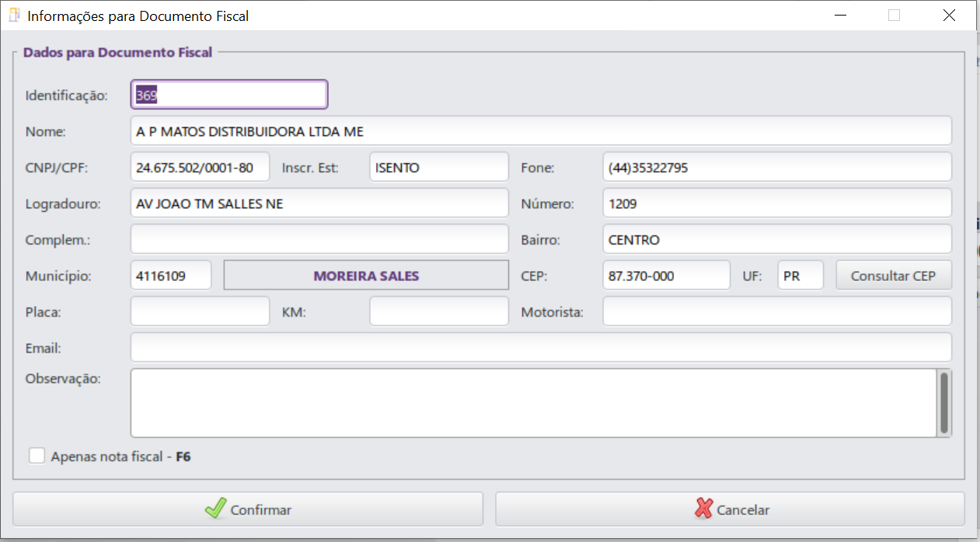Focus the UF field showing PR

click(x=800, y=276)
